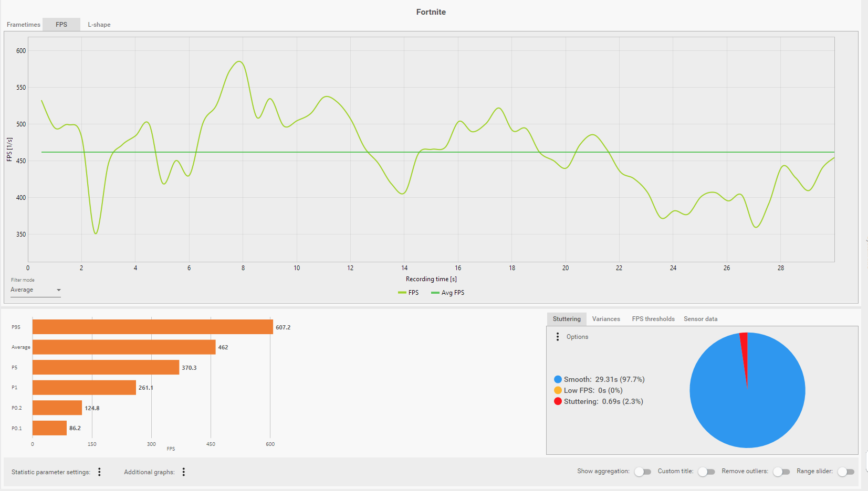This screenshot has height=491, width=868.
Task: Click the Low FPS: 0s (0%) text
Action: (x=593, y=390)
